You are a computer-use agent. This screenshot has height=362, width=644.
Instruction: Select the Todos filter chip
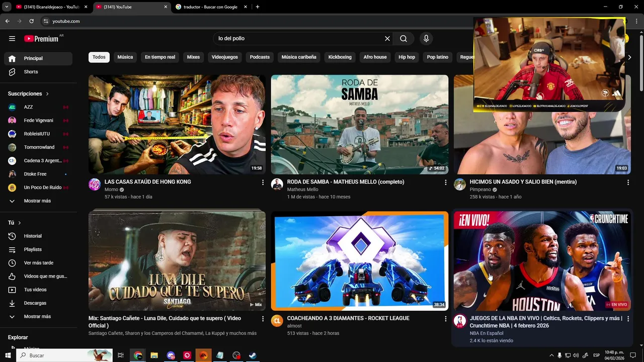point(99,57)
